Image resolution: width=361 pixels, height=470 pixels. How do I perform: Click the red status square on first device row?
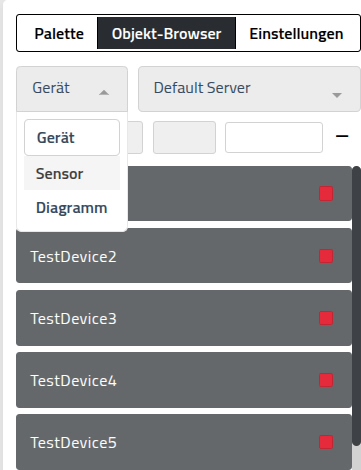click(x=326, y=194)
